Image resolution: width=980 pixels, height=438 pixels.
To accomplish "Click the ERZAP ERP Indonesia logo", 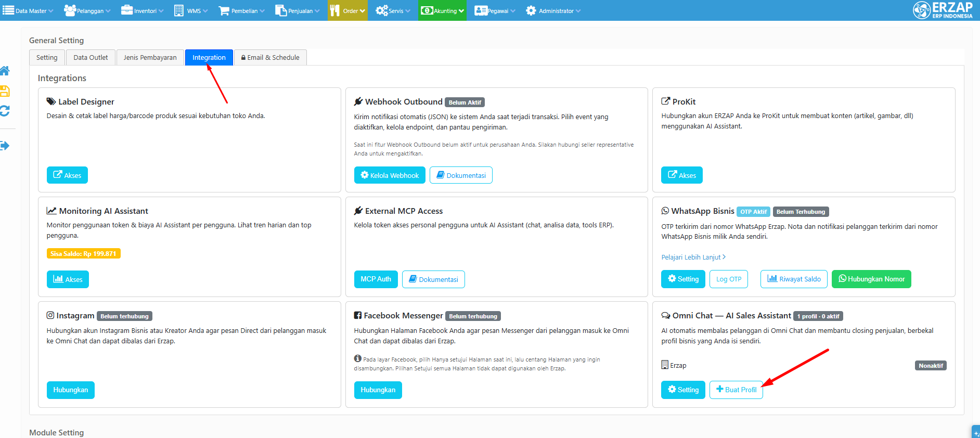I will [943, 10].
